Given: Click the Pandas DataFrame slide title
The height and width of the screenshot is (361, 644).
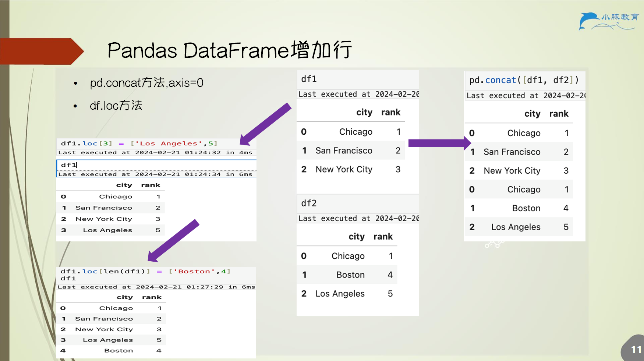Looking at the screenshot, I should point(230,50).
